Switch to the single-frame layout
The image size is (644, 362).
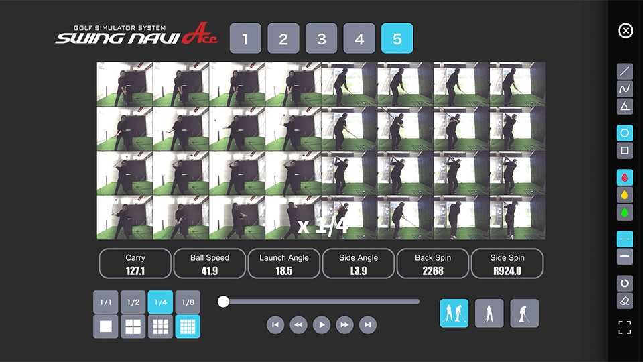coord(105,326)
